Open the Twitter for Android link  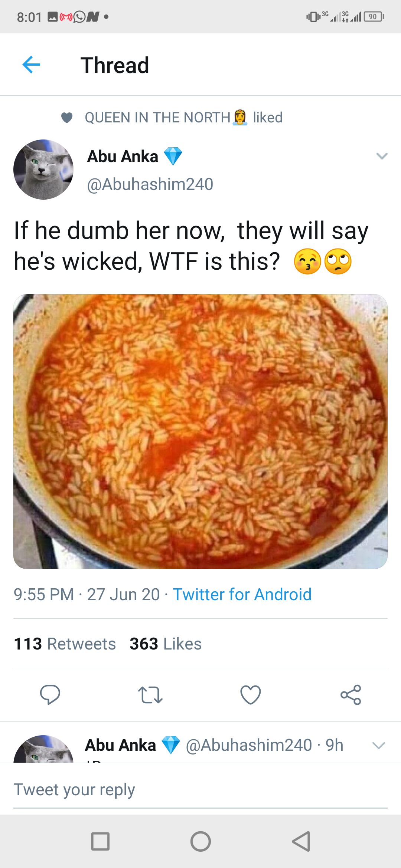coord(242,594)
